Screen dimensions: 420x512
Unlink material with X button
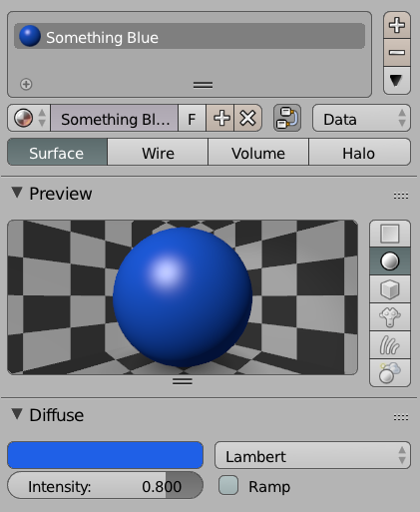click(248, 118)
